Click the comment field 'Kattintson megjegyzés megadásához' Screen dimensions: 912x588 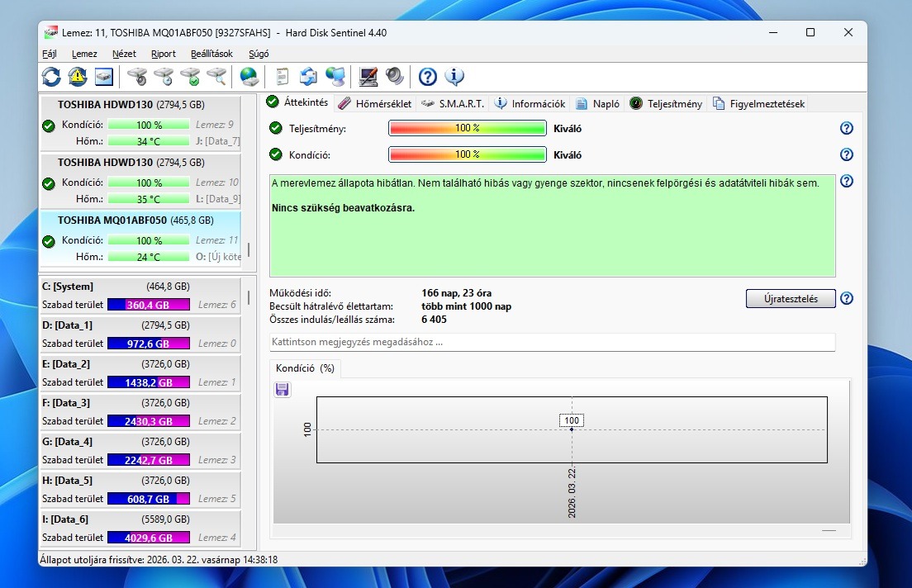point(553,342)
